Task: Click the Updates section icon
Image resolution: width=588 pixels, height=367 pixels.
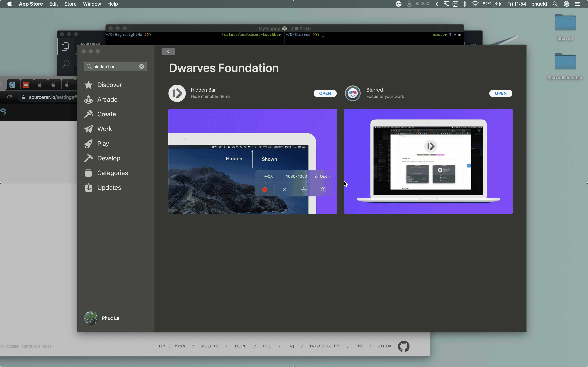Action: tap(89, 187)
